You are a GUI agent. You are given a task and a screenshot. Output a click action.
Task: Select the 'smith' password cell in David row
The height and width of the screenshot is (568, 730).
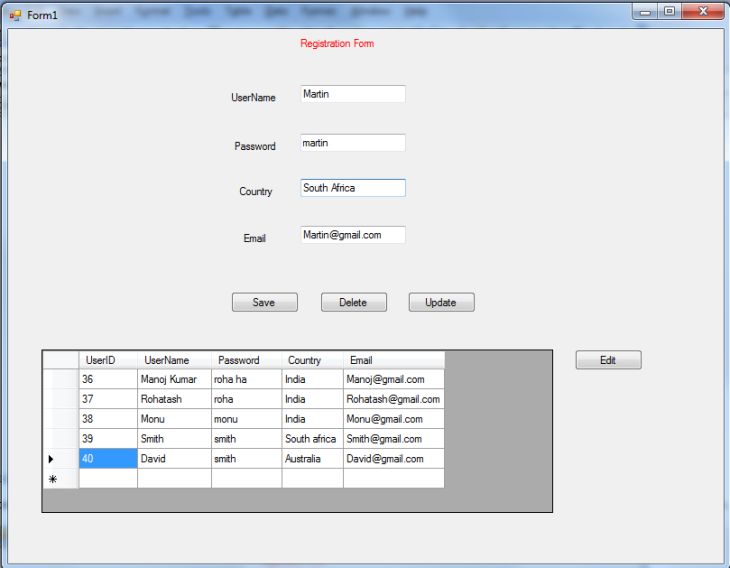point(246,459)
